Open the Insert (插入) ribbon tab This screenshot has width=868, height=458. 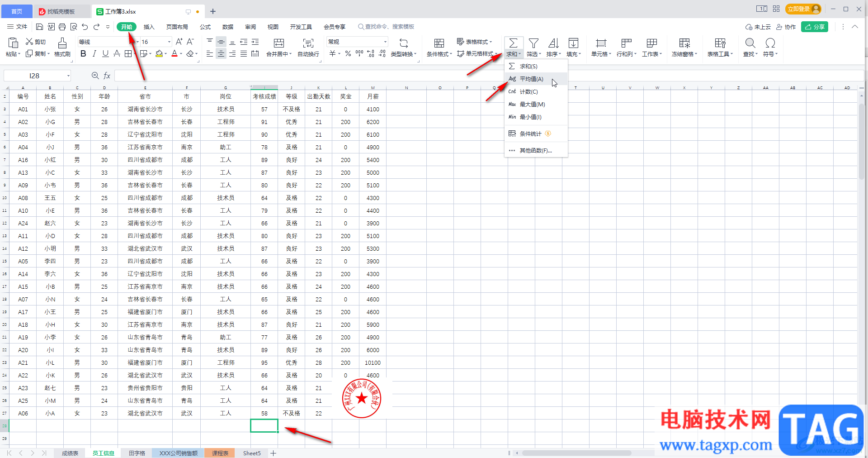coord(149,27)
